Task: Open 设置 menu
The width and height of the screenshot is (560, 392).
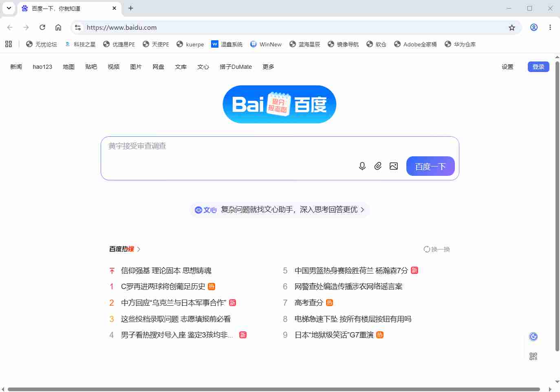Action: tap(507, 67)
